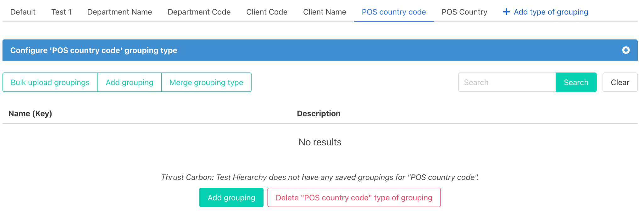Click the Name (Key) column header
Viewport: 644px width, 215px height.
click(x=30, y=114)
